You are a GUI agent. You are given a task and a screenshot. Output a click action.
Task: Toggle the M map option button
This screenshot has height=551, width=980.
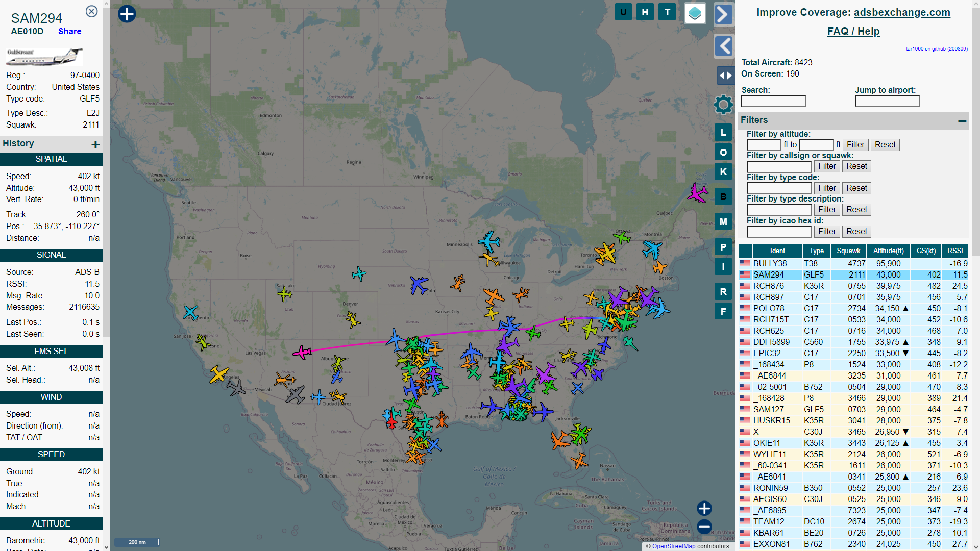[723, 222]
